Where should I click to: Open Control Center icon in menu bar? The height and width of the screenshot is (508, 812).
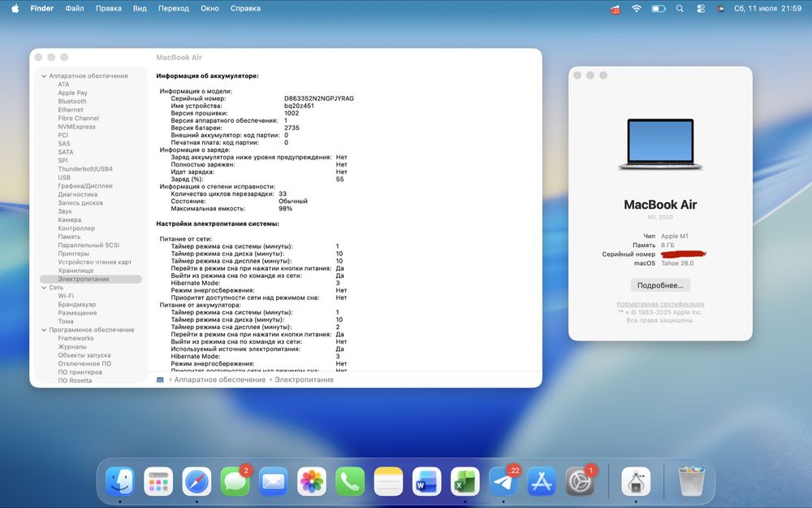click(x=701, y=8)
